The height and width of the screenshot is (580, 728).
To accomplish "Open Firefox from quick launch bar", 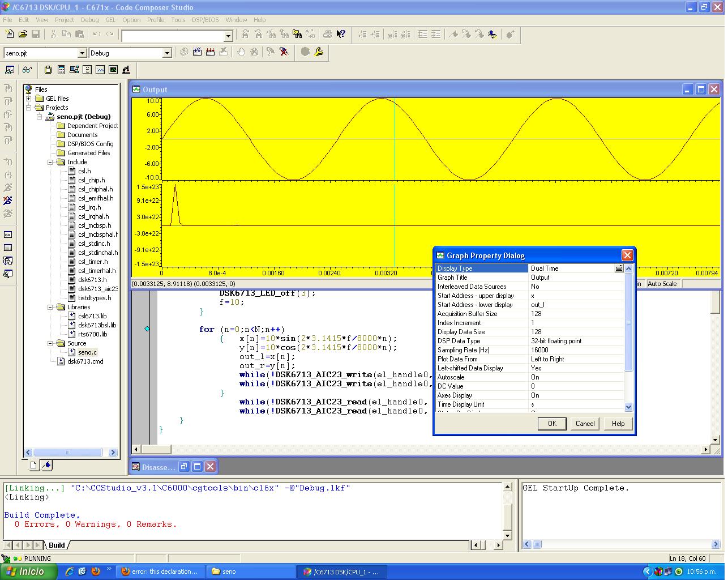I will point(95,572).
